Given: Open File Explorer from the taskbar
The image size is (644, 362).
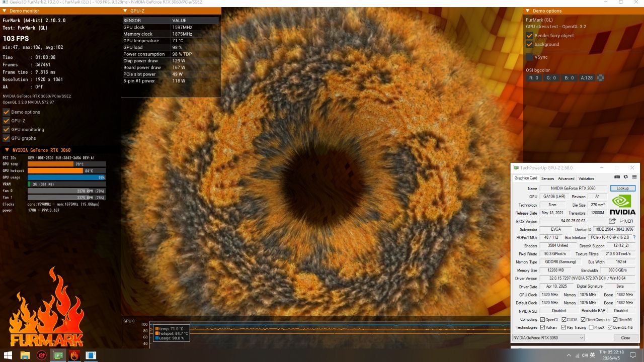Looking at the screenshot, I should click(25, 355).
